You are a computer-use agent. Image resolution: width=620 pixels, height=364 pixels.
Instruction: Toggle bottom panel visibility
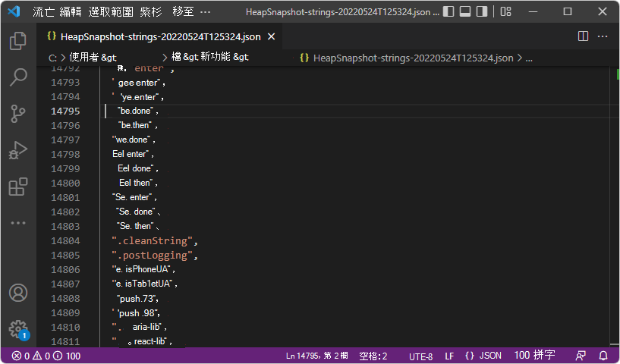(x=465, y=11)
